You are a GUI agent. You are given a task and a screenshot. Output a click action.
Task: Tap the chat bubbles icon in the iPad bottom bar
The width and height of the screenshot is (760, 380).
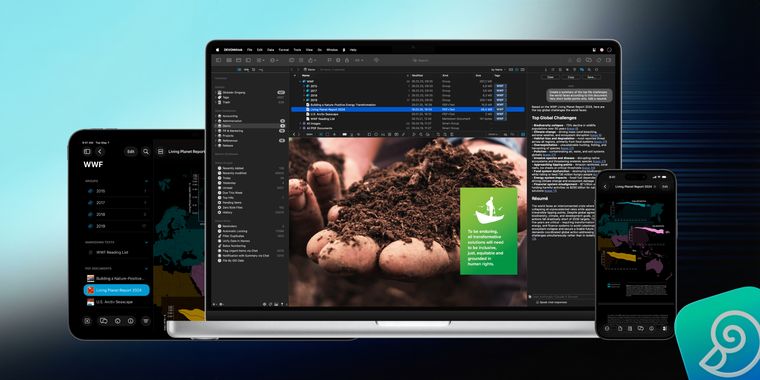[103, 321]
